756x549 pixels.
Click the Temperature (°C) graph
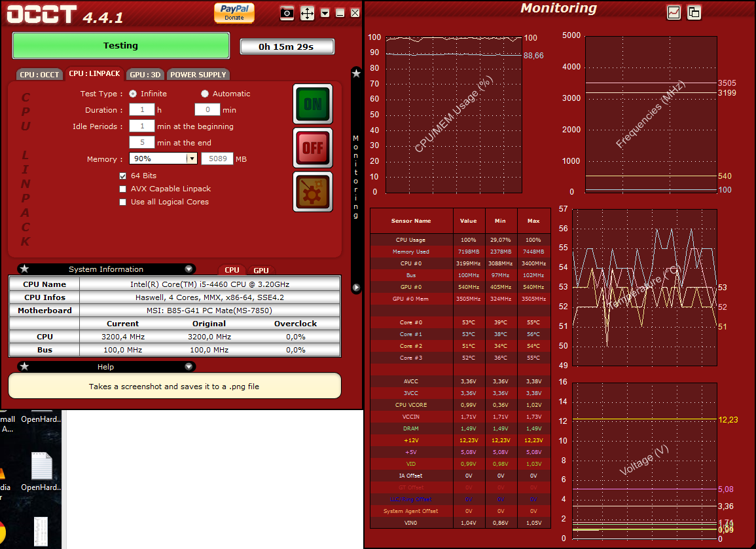pos(645,288)
